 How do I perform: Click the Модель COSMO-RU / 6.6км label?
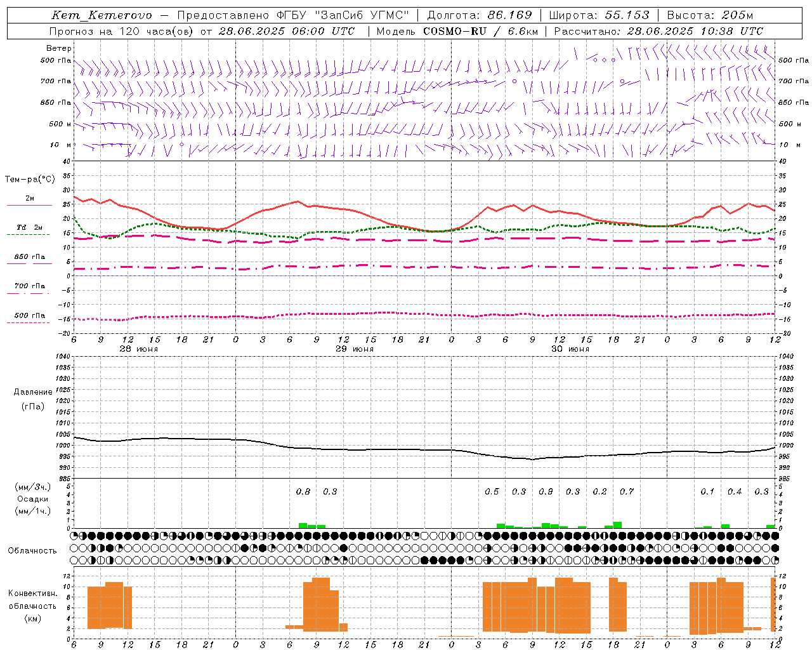[x=457, y=31]
